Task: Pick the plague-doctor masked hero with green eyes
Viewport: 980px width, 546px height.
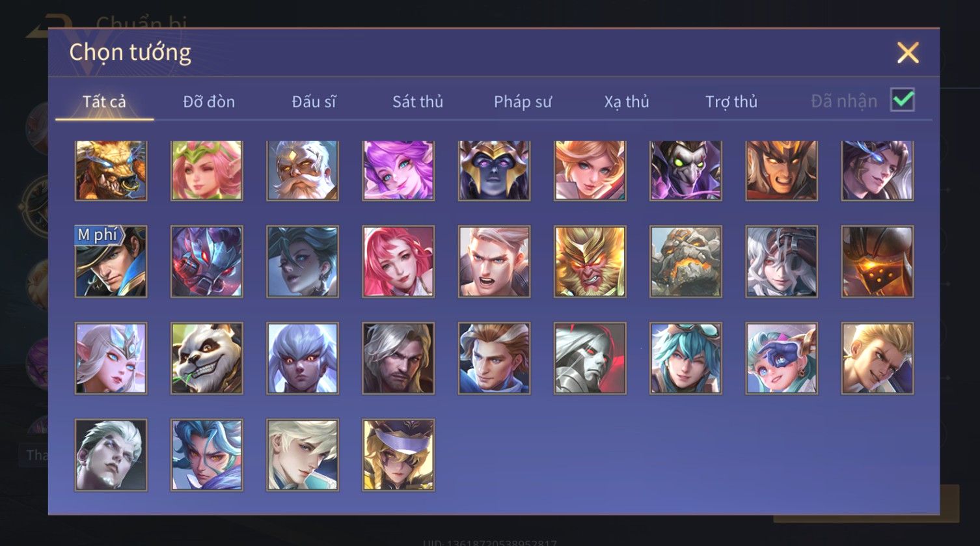Action: click(686, 171)
